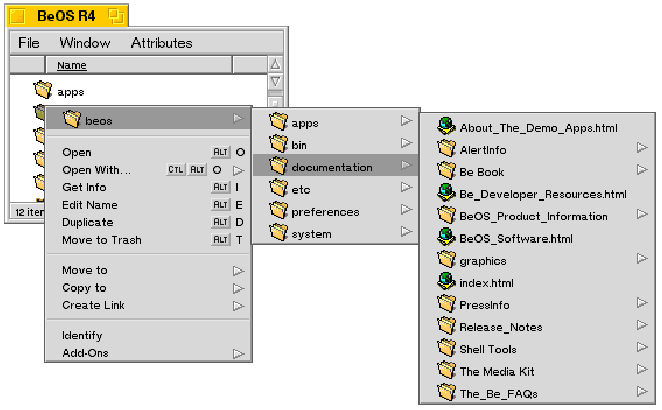Click the preferences folder icon
This screenshot has width=662, height=410.
pos(278,210)
